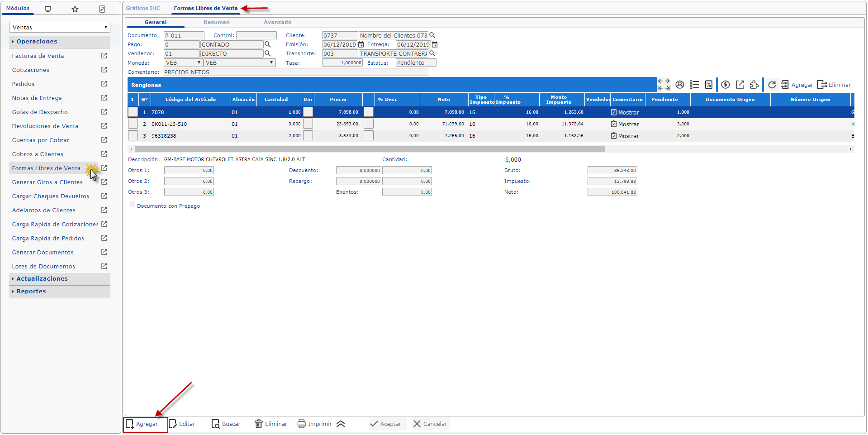The height and width of the screenshot is (435, 868).
Task: Click the Imprimir button
Action: tap(315, 424)
